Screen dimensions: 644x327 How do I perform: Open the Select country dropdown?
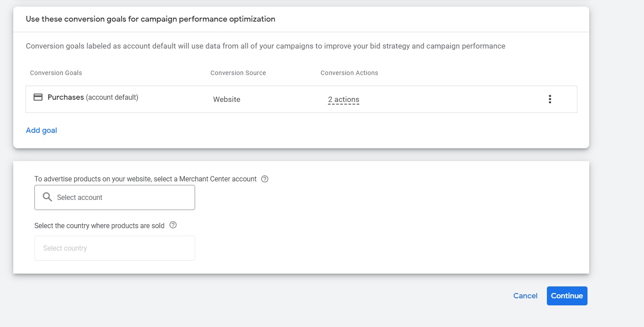[x=114, y=248]
